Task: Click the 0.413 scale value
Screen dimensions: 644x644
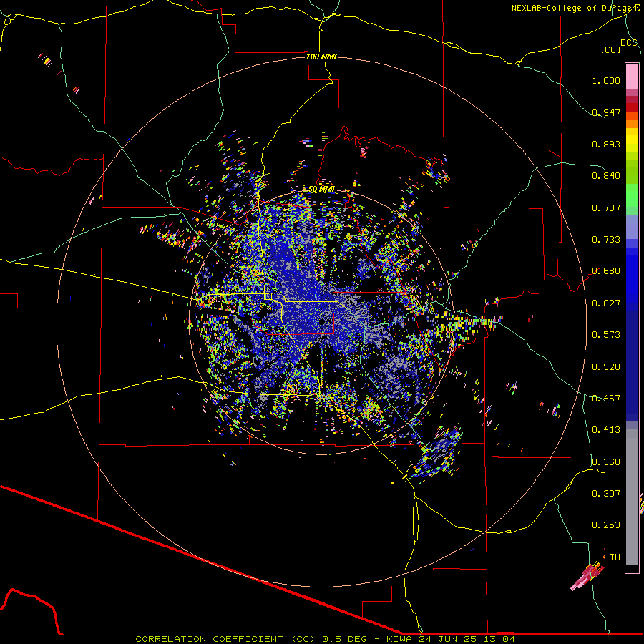Action: pos(606,430)
